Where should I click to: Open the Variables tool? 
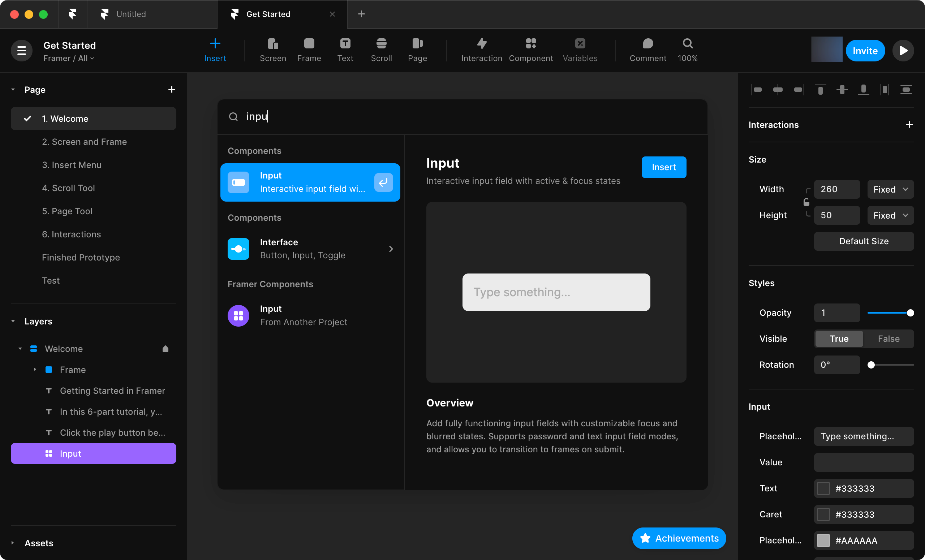click(x=580, y=50)
